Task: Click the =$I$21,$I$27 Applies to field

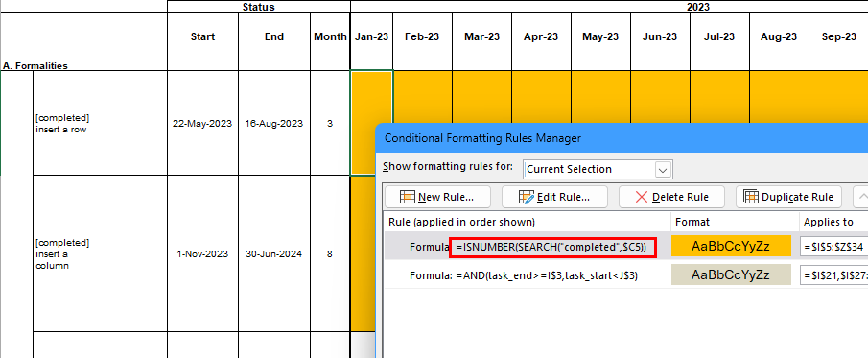Action: click(x=833, y=275)
